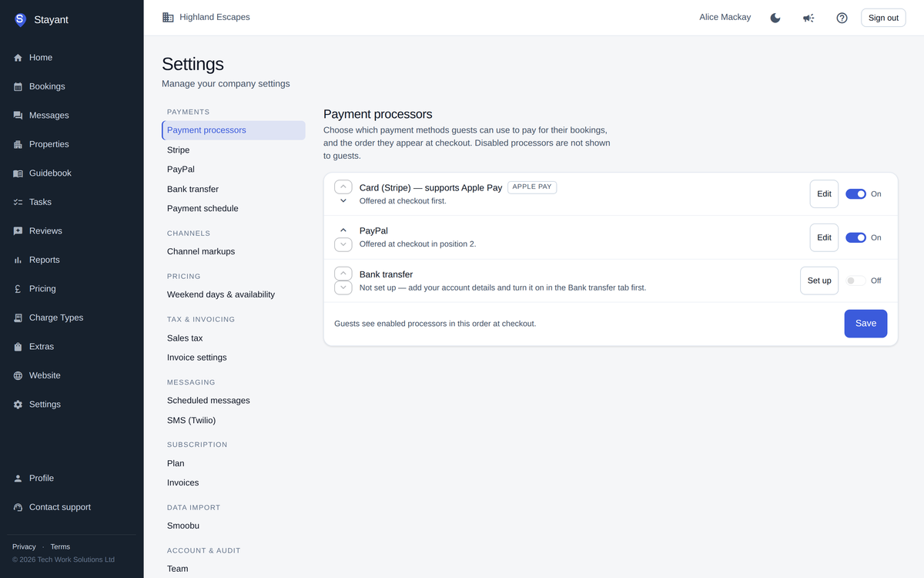Open the Reviews star-bubble icon
The image size is (924, 578).
18,231
